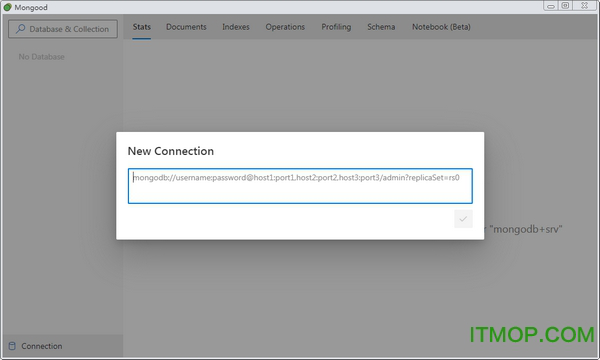600x360 pixels.
Task: Click the Mongood app icon in title bar
Action: point(7,7)
